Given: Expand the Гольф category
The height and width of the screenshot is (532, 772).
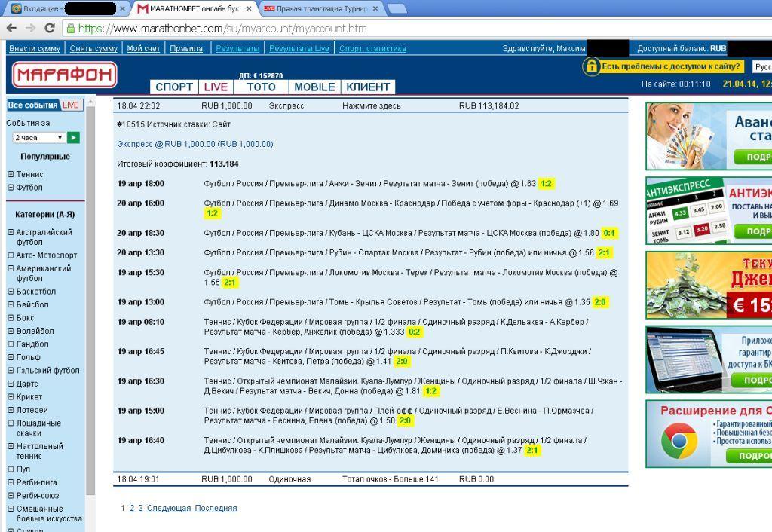Looking at the screenshot, I should [x=11, y=356].
